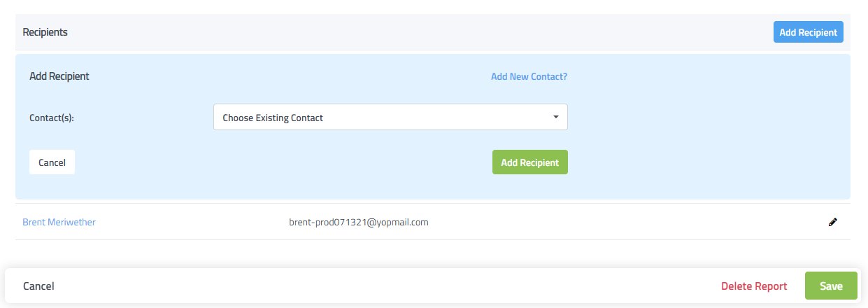The height and width of the screenshot is (308, 868).
Task: Click the Add Recipient panel heading text
Action: [59, 76]
